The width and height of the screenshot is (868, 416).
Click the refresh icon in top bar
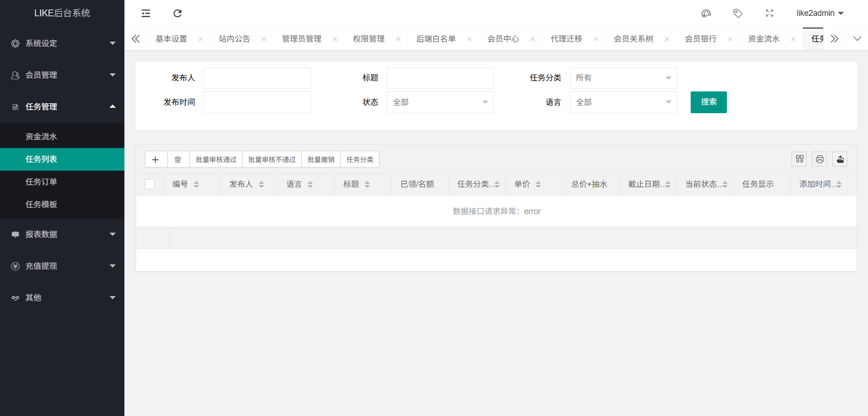[x=177, y=13]
